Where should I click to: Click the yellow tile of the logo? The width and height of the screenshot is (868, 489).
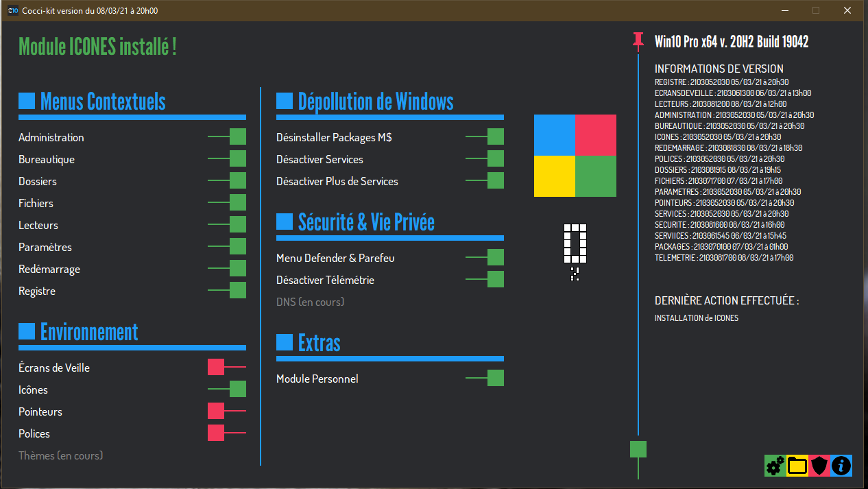tap(555, 176)
